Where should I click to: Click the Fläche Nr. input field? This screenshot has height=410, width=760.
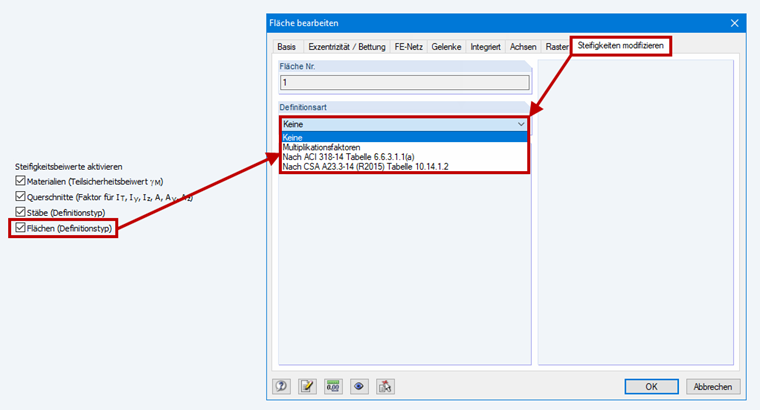click(405, 82)
